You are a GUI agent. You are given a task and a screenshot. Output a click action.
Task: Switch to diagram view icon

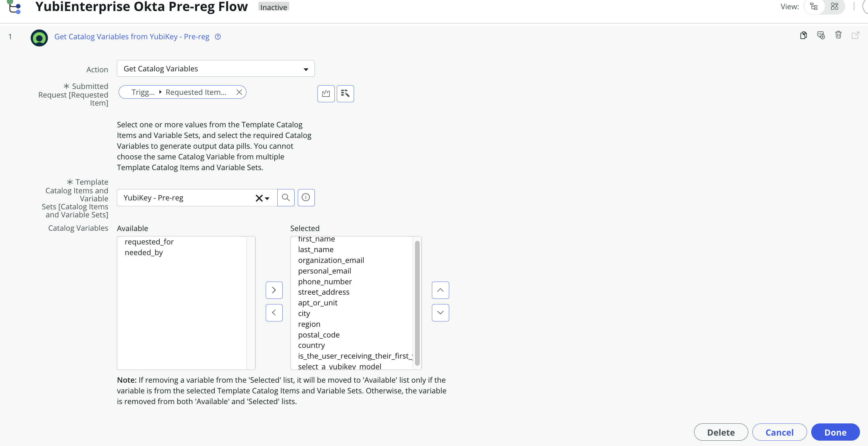[x=834, y=7]
